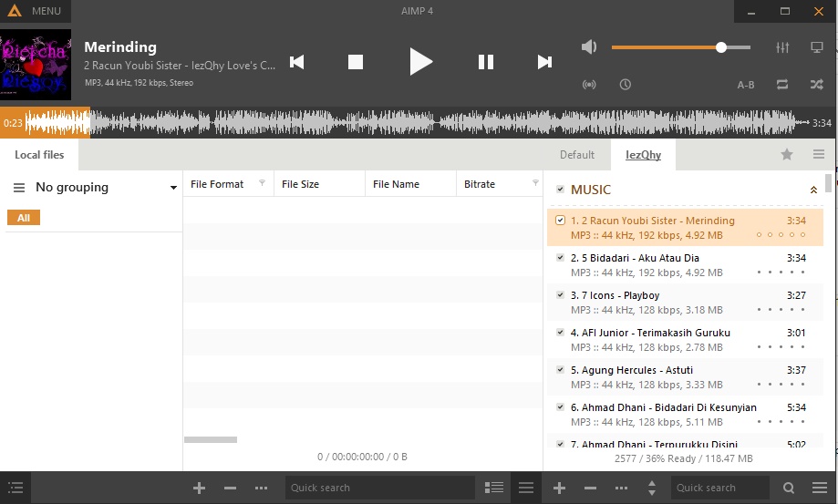Adjust the volume slider

(x=681, y=47)
